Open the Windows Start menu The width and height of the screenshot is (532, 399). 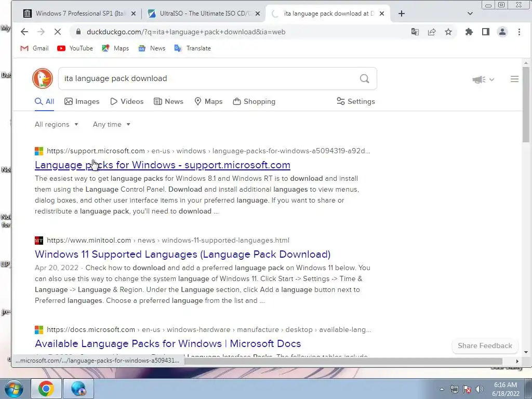14,389
